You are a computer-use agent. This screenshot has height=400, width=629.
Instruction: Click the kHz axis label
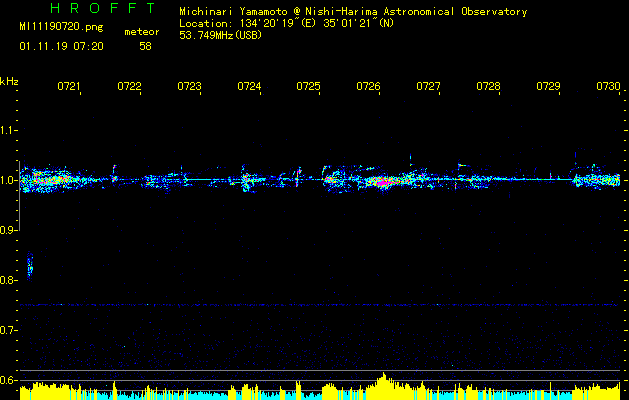click(x=9, y=81)
